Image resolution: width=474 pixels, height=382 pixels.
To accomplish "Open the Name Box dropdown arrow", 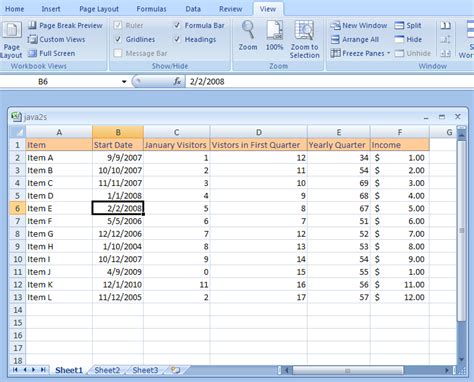I will coord(124,82).
